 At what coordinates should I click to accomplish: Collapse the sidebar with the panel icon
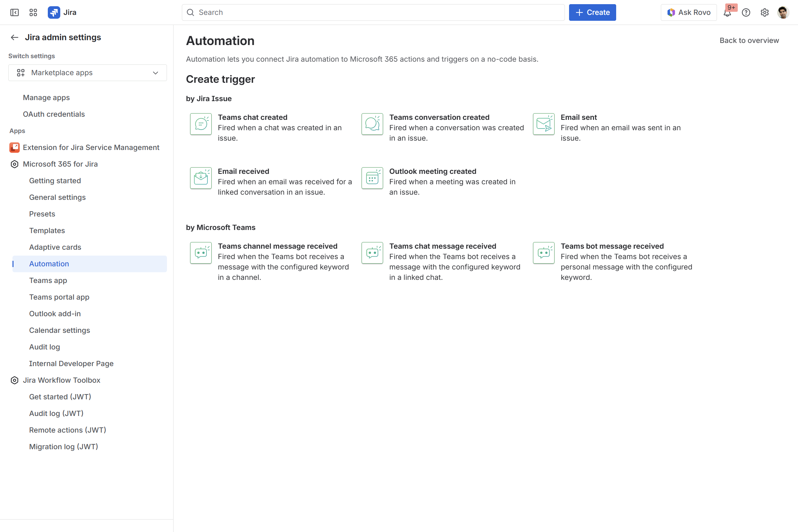pyautogui.click(x=15, y=12)
